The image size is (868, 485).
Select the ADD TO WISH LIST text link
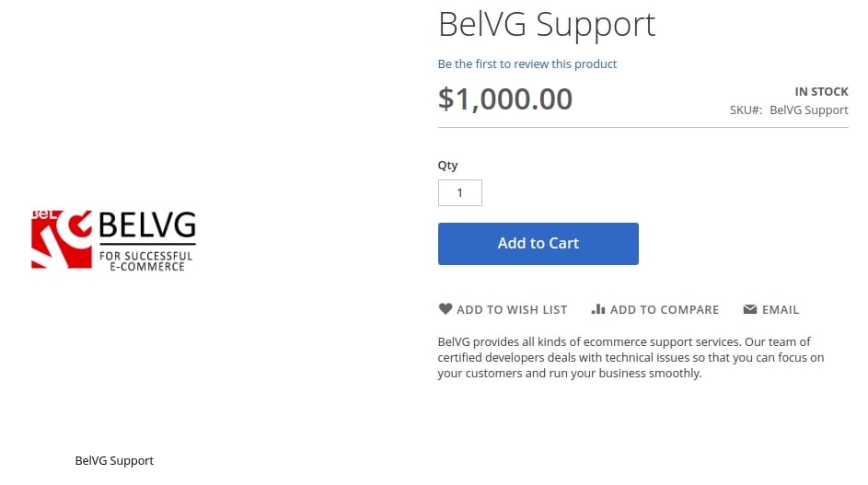pos(512,309)
